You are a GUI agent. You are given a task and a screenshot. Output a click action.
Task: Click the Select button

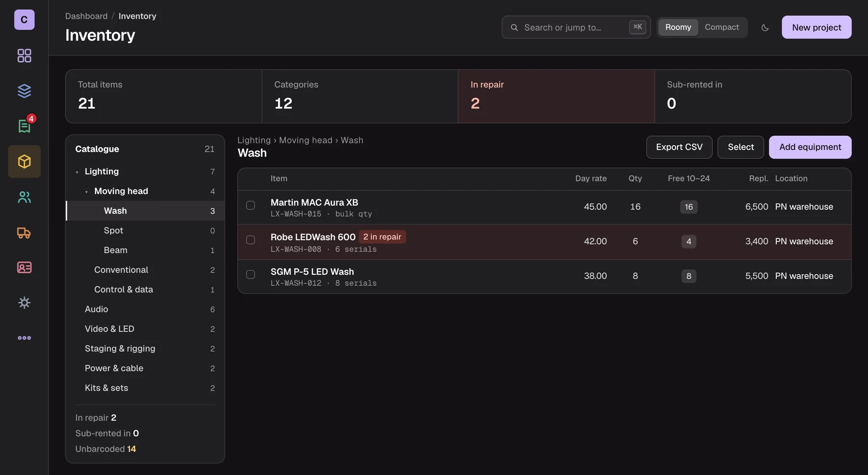(x=741, y=147)
